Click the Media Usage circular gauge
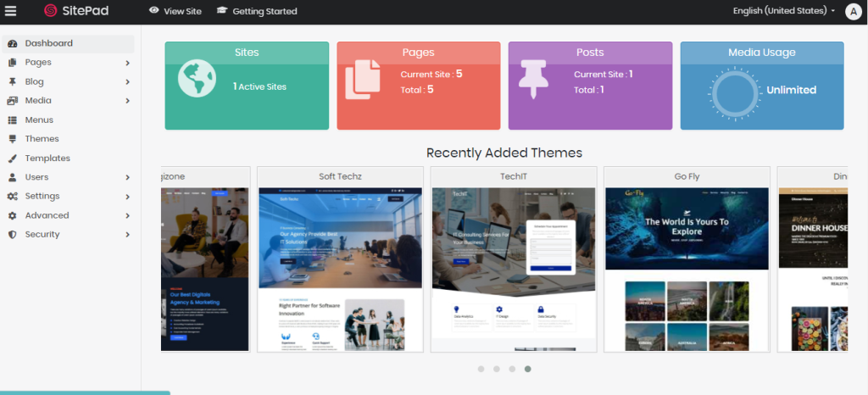Screen dimensions: 868x395 [734, 93]
